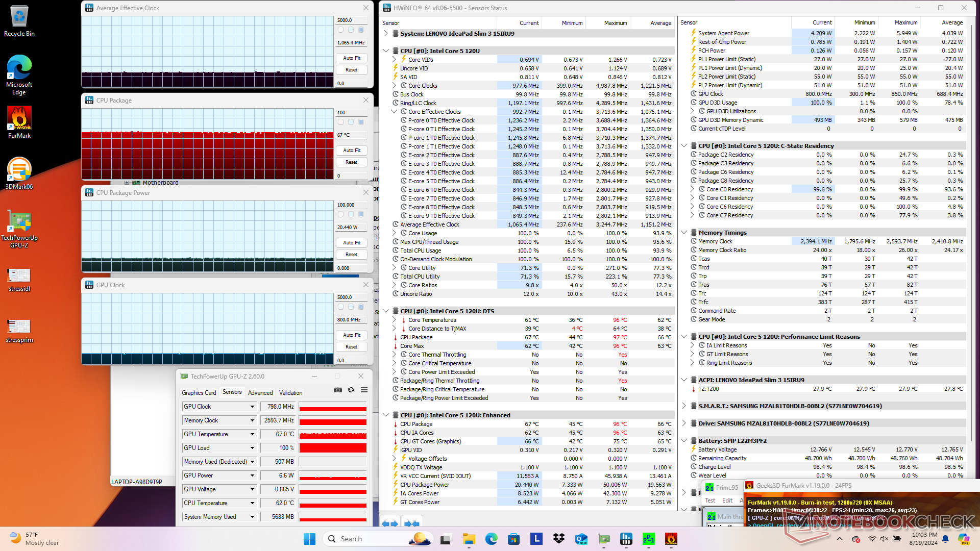The width and height of the screenshot is (980, 551).
Task: Click the GPU-Z screenshot camera icon
Action: 338,390
